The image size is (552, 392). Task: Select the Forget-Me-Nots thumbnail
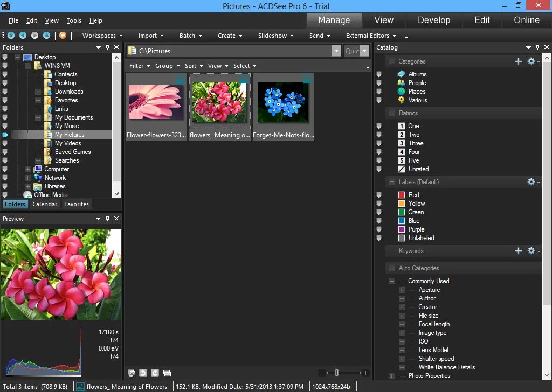click(x=284, y=107)
